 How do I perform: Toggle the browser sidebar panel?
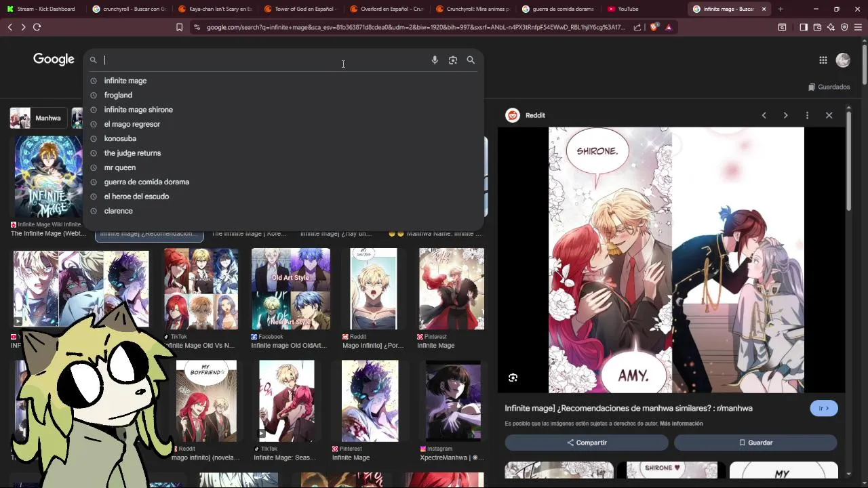804,27
